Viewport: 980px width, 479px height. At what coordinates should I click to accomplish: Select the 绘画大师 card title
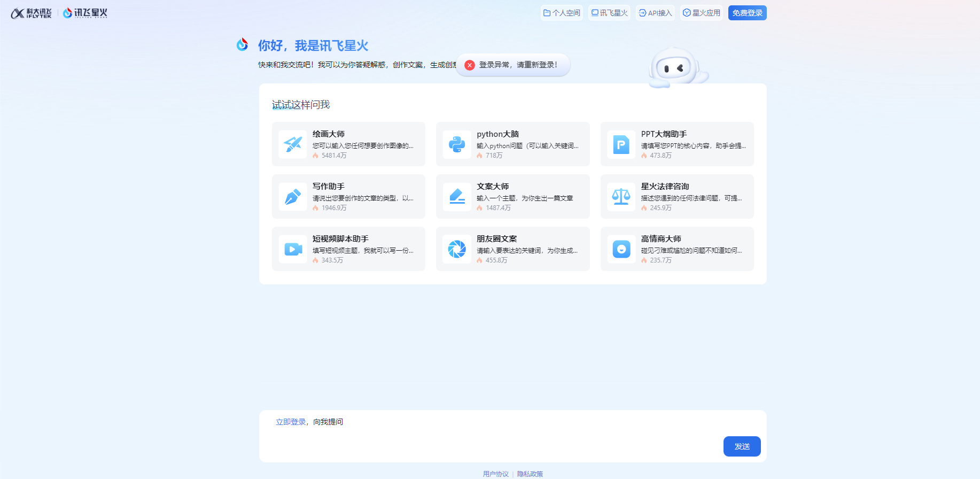tap(329, 134)
